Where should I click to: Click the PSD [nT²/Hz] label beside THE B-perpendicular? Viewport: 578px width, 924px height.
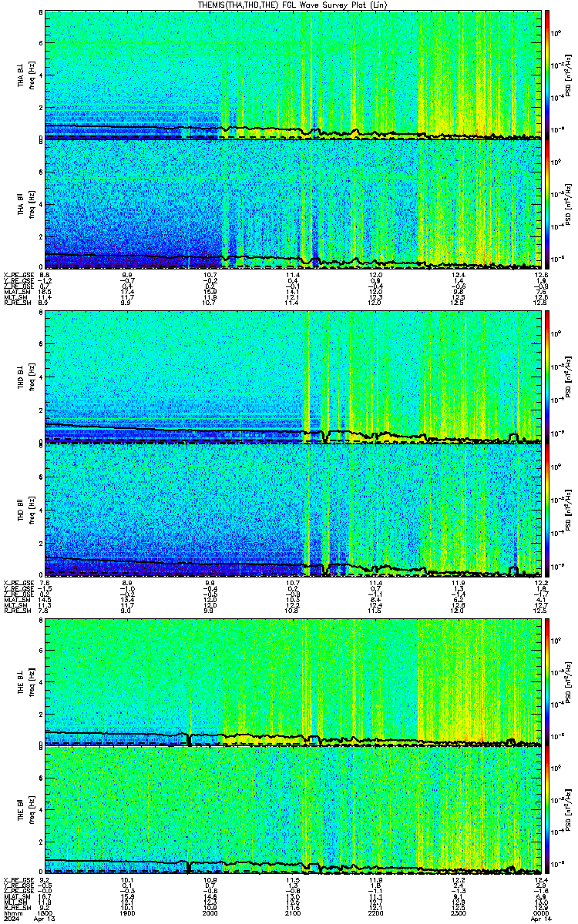(x=569, y=682)
